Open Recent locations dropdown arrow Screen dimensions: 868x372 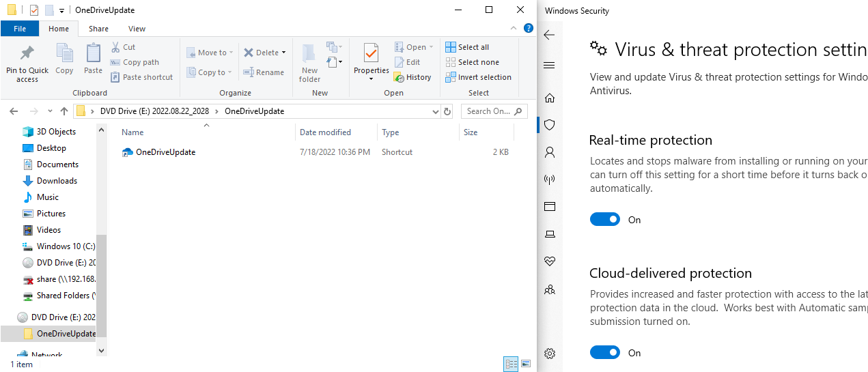tap(50, 111)
